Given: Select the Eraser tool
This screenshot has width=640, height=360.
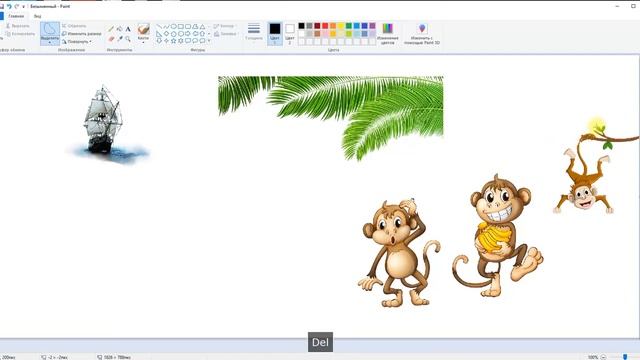Looking at the screenshot, I should (x=111, y=39).
